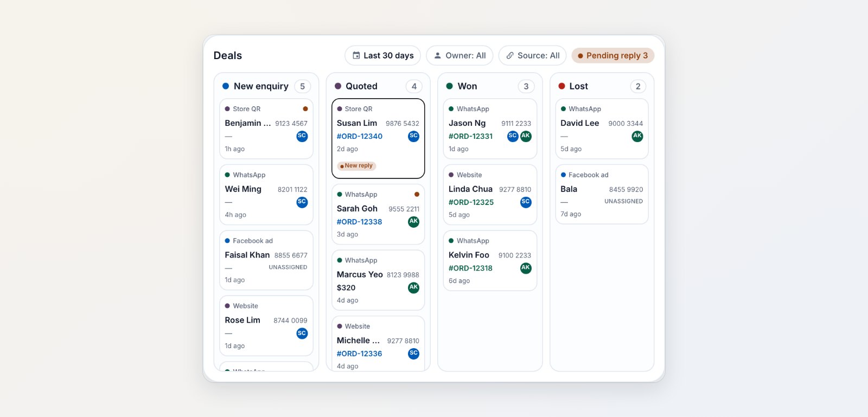Image resolution: width=868 pixels, height=417 pixels.
Task: Click the New enquiry count badge 5
Action: pos(303,86)
